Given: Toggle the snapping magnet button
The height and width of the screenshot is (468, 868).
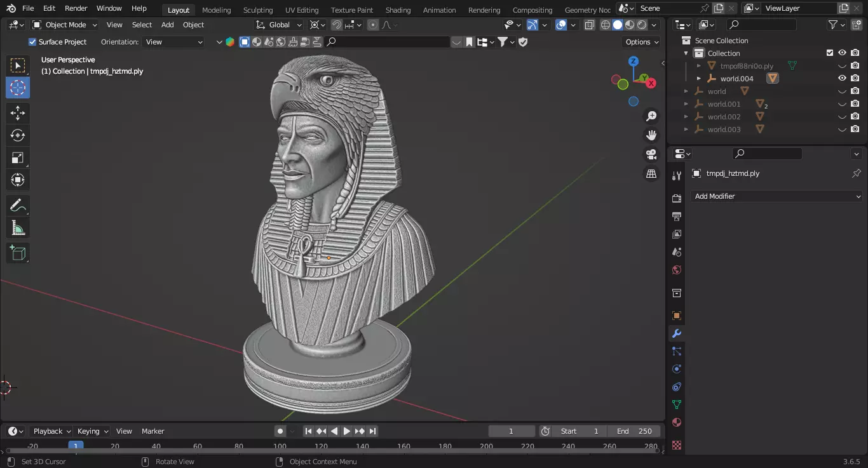Looking at the screenshot, I should pos(337,25).
